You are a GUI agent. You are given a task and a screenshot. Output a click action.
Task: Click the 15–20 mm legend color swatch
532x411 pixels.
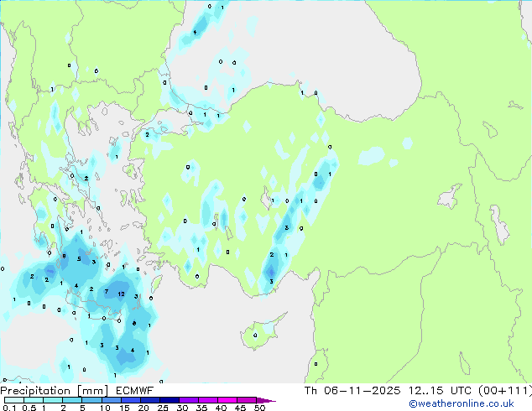point(130,400)
